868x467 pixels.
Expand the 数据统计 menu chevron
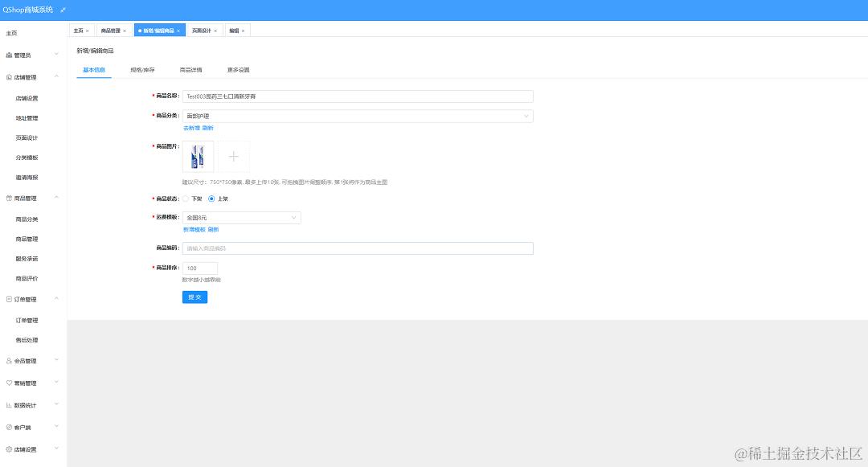click(56, 404)
